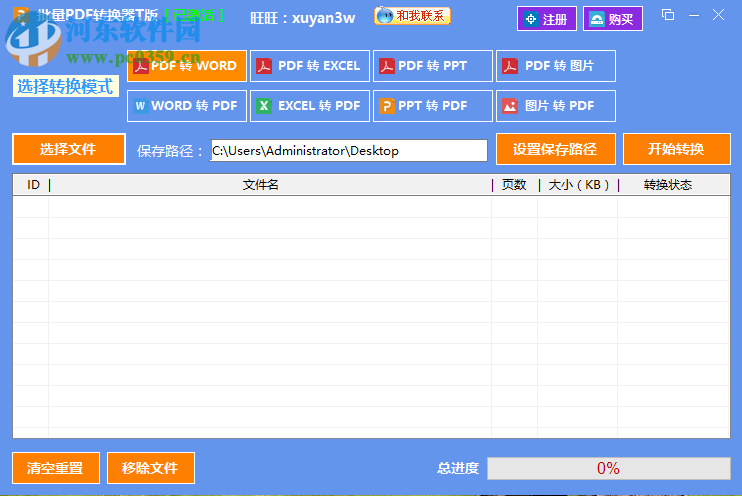The width and height of the screenshot is (742, 496).
Task: Click the red PDF icon on PDF 转 EXCEL
Action: (264, 66)
